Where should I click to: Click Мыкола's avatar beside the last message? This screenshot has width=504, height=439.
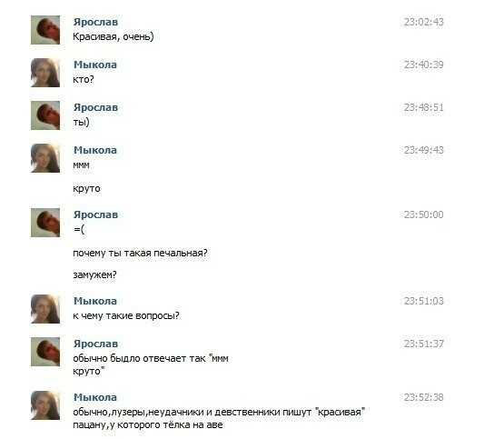(x=45, y=405)
